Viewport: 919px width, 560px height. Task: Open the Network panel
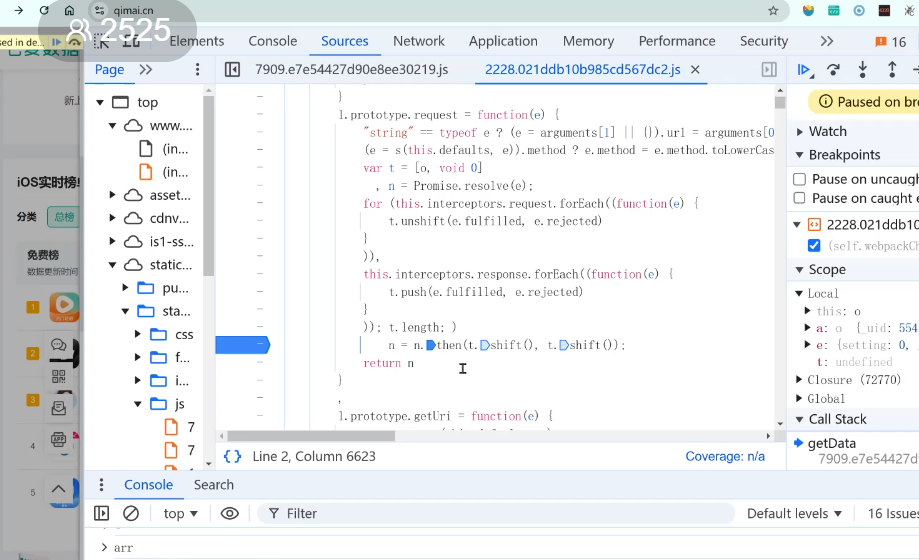[x=418, y=41]
